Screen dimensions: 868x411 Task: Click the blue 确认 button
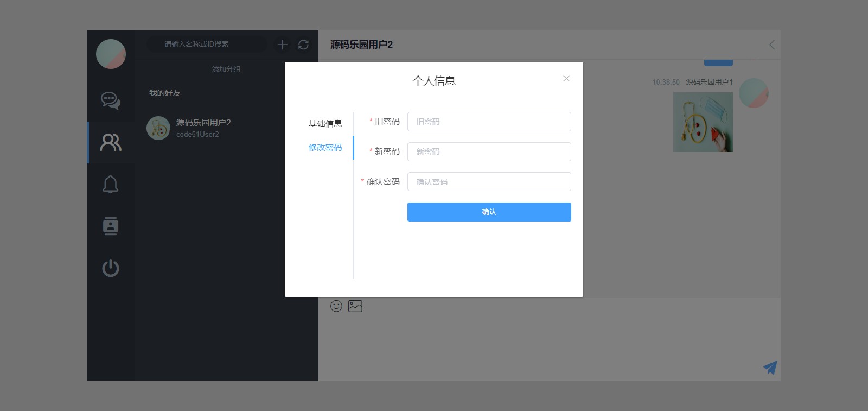point(489,212)
